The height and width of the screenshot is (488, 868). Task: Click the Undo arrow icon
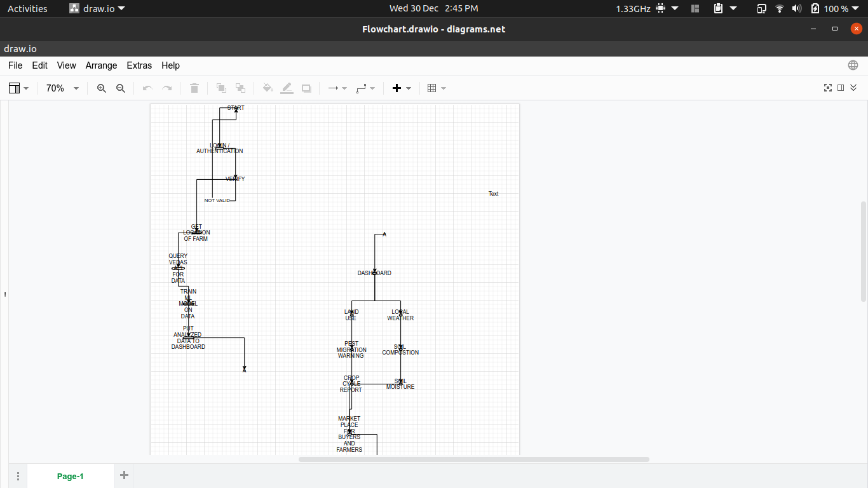tap(147, 88)
